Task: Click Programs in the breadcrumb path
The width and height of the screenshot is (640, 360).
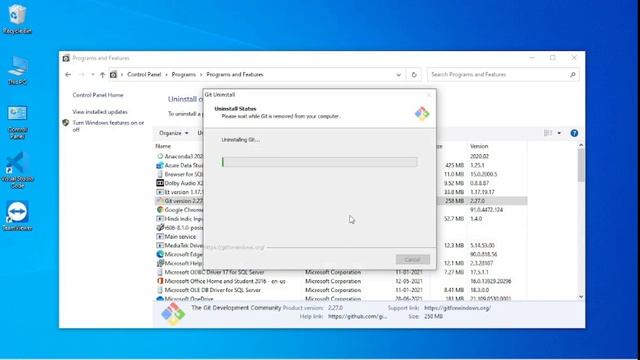Action: pos(184,75)
